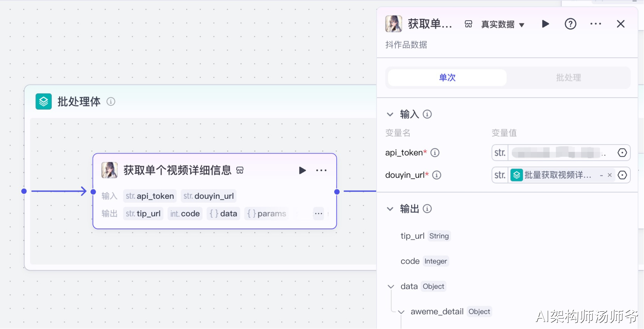Click info icon next to 输出 heading
The height and width of the screenshot is (329, 644).
427,209
